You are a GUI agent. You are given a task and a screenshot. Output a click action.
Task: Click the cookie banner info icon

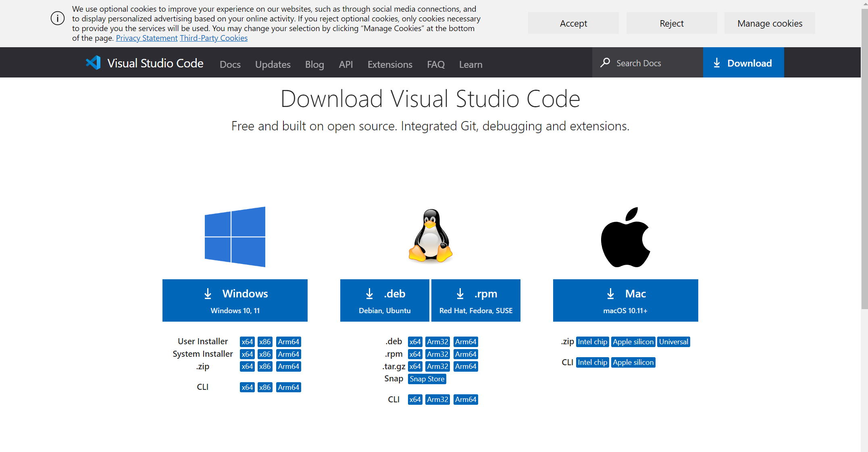pyautogui.click(x=58, y=18)
